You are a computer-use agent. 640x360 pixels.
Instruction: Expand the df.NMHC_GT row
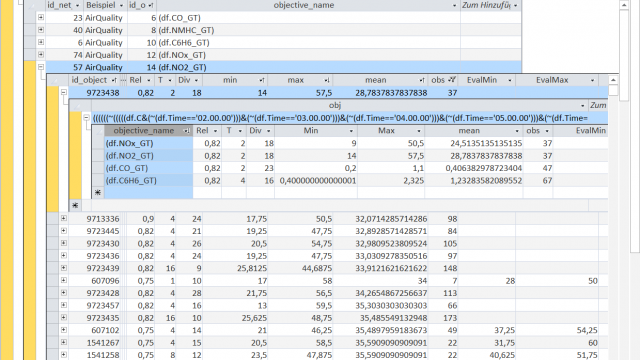41,30
